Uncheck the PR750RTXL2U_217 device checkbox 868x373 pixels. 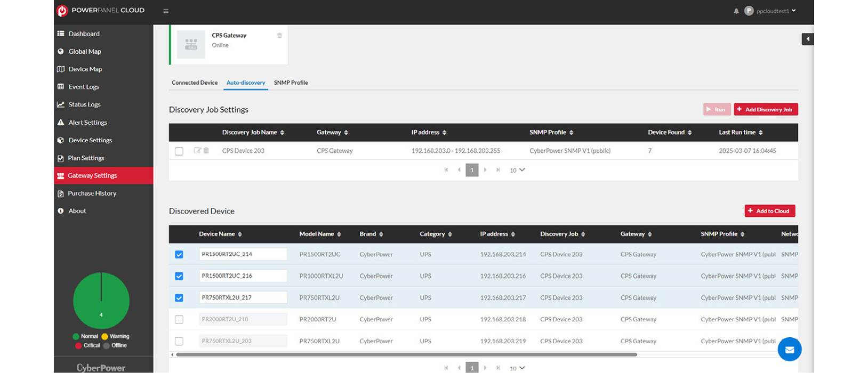point(179,298)
